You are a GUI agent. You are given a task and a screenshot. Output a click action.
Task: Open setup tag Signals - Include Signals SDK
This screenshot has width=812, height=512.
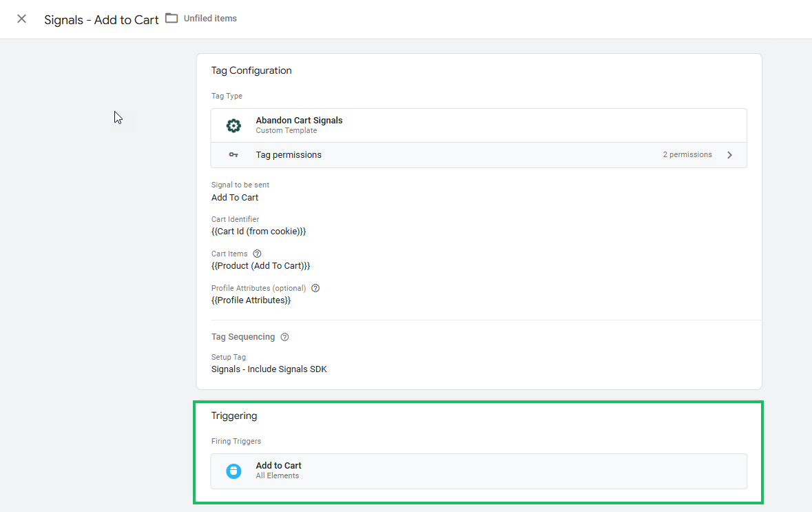(x=269, y=369)
